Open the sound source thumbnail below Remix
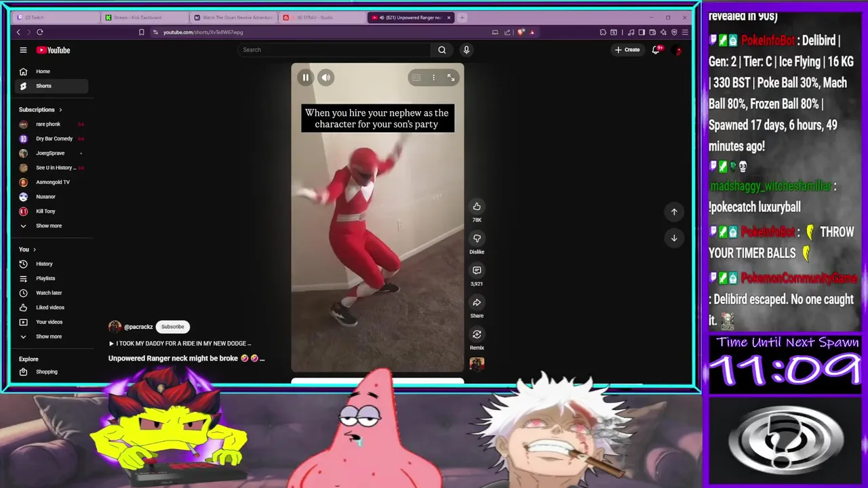The height and width of the screenshot is (488, 868). pos(477,365)
